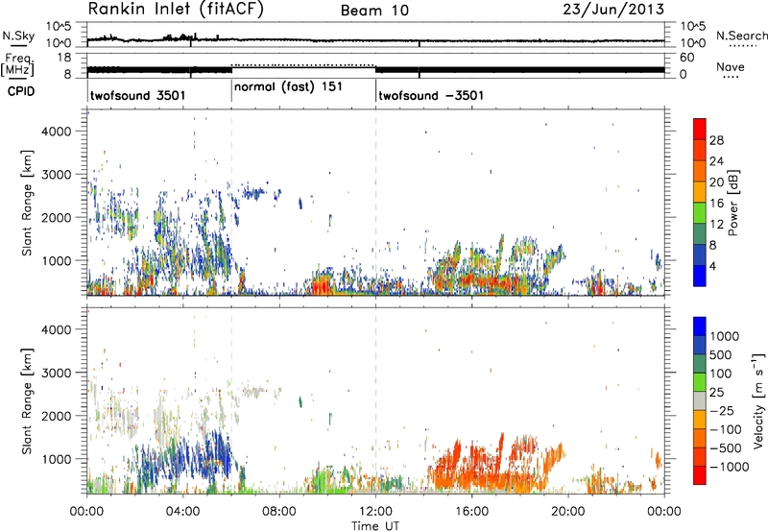768x532 pixels.
Task: Select the "normal (fast) 151" CPID entry
Action: [288, 87]
